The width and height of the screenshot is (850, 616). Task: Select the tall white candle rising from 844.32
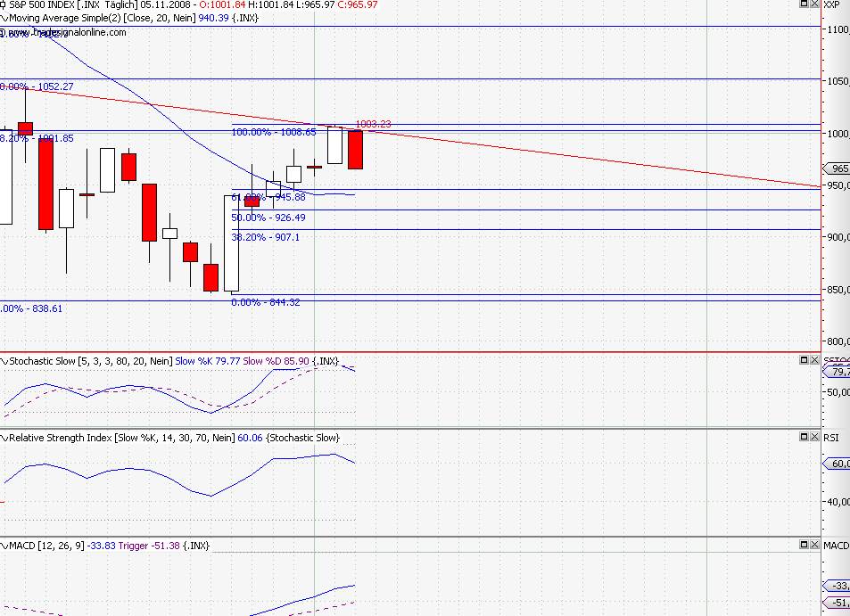pos(232,243)
